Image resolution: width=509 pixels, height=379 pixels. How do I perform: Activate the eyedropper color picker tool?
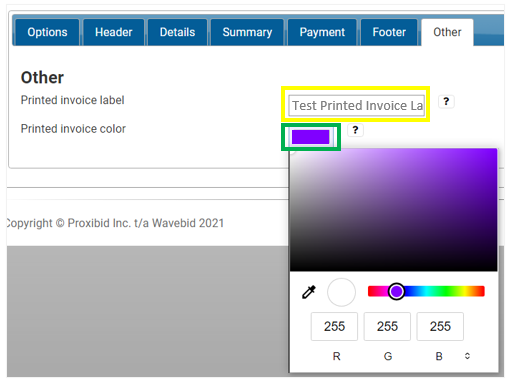coord(309,292)
